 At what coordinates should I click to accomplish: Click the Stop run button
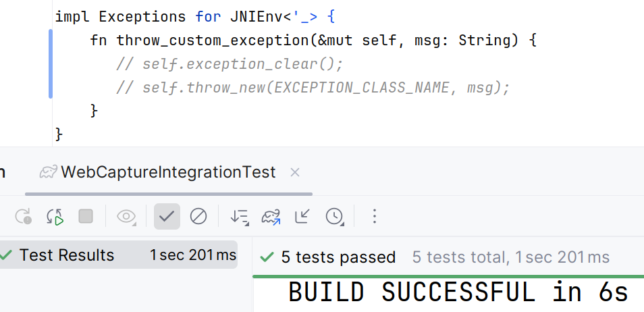tap(86, 216)
